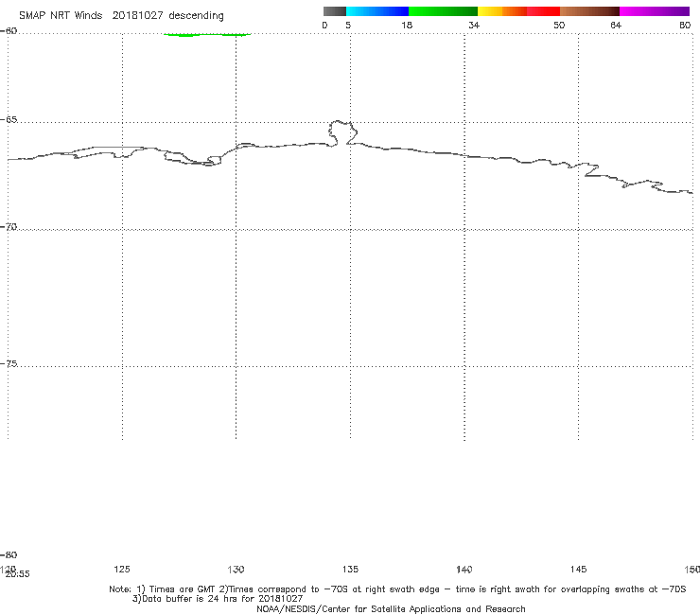Click the title text 'SMAP NRT Winds'

pyautogui.click(x=61, y=15)
